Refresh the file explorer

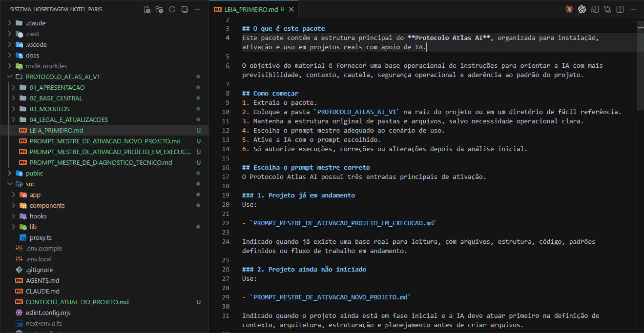tap(172, 9)
